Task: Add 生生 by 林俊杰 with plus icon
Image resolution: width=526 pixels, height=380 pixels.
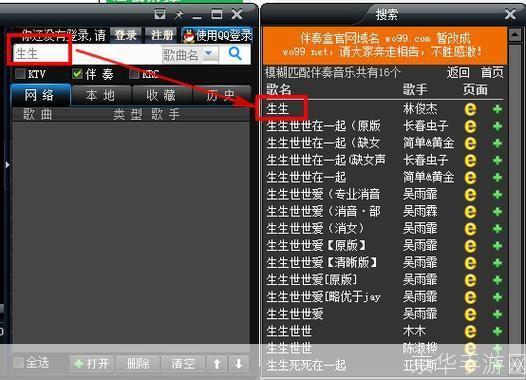Action: click(x=497, y=109)
